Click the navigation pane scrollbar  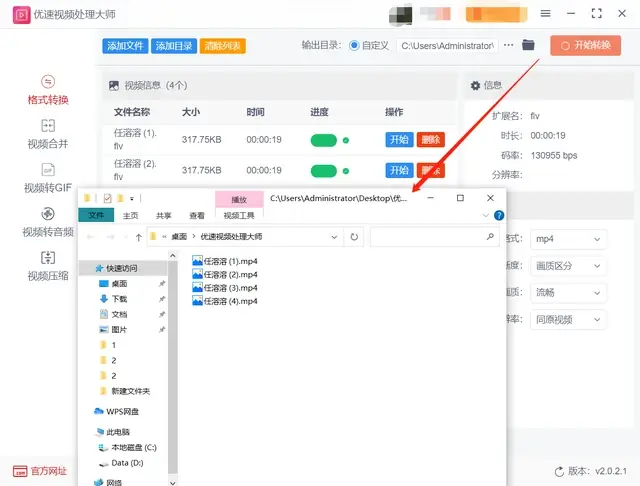click(173, 369)
